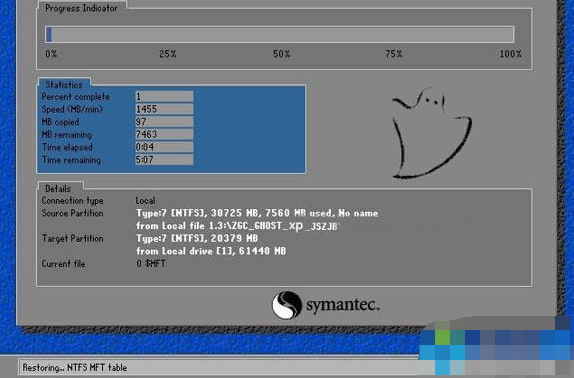
Task: Click the current file value '0 $MFT'
Action: pyautogui.click(x=151, y=263)
